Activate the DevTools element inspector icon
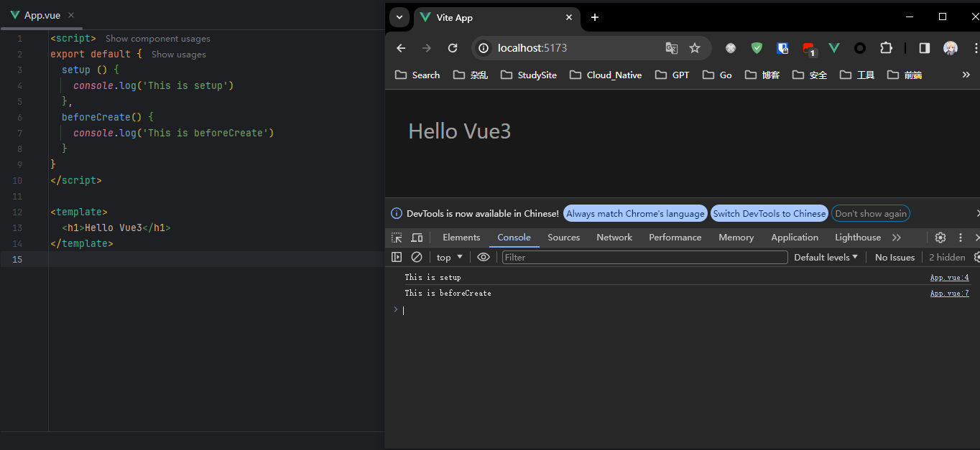The height and width of the screenshot is (450, 980). point(397,238)
